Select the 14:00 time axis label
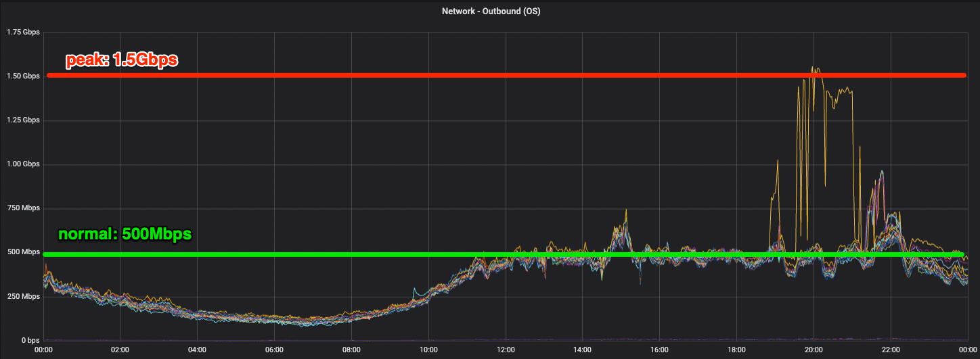This screenshot has height=359, width=980. [583, 350]
